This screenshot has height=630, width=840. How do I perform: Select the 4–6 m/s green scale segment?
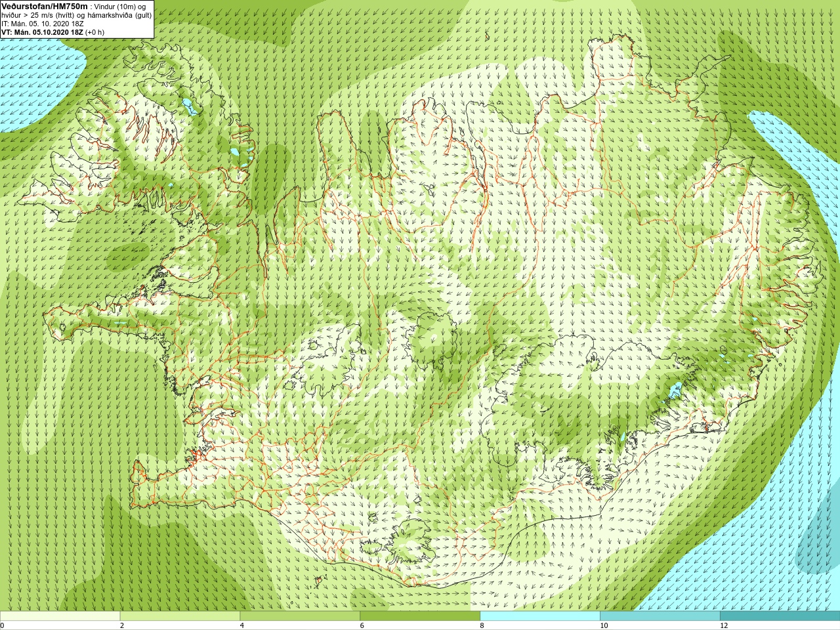(300, 616)
